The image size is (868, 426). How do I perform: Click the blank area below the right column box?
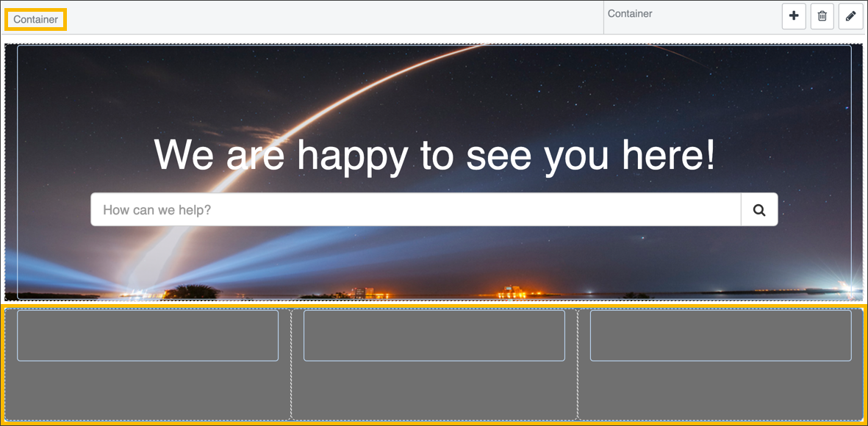coord(720,389)
